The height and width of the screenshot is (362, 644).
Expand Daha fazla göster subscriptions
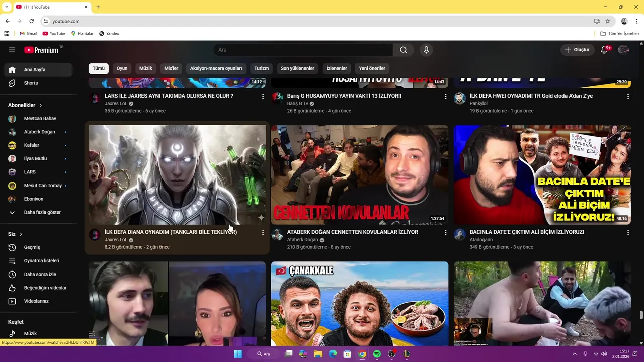coord(38,212)
